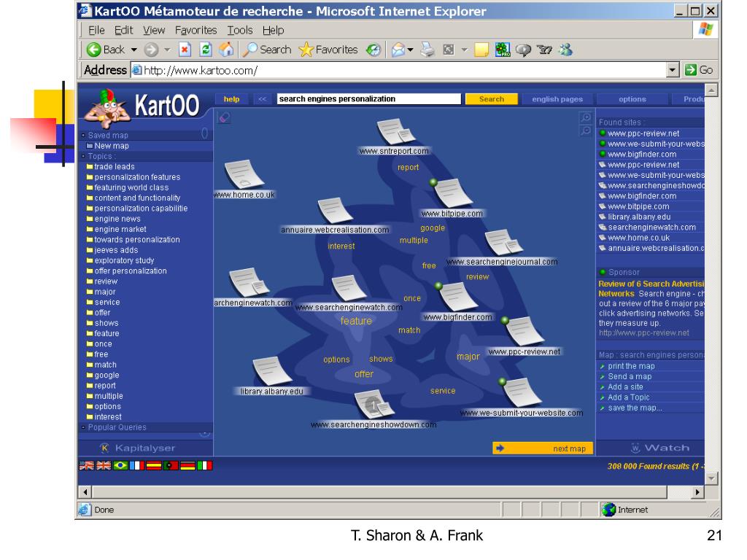Image resolution: width=747 pixels, height=560 pixels.
Task: Open the Forward button dropdown arrow
Action: (167, 50)
